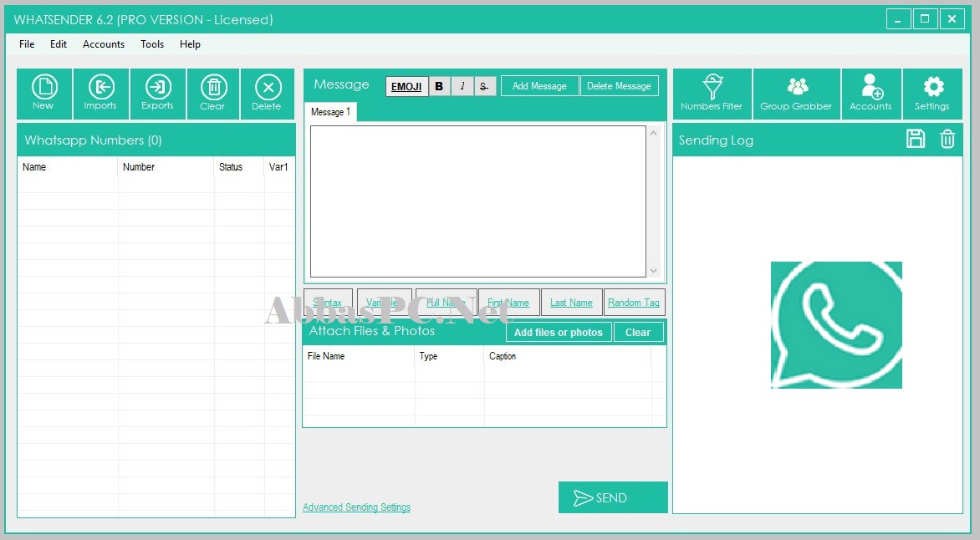The height and width of the screenshot is (540, 980).
Task: Insert the Full Name tag
Action: click(446, 303)
